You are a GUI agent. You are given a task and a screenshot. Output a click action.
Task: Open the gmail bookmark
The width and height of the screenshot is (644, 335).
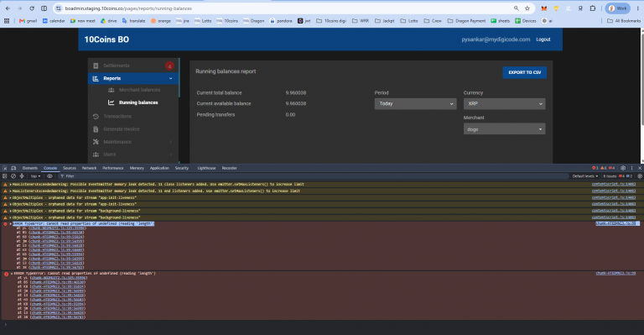tap(28, 20)
